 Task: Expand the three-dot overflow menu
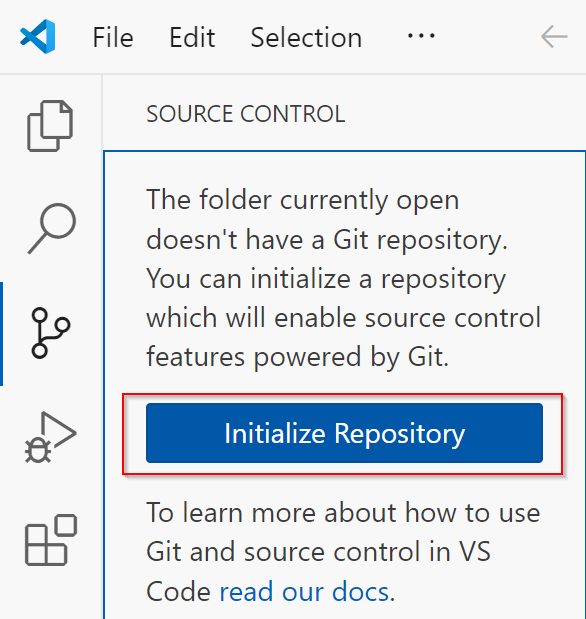coord(421,36)
